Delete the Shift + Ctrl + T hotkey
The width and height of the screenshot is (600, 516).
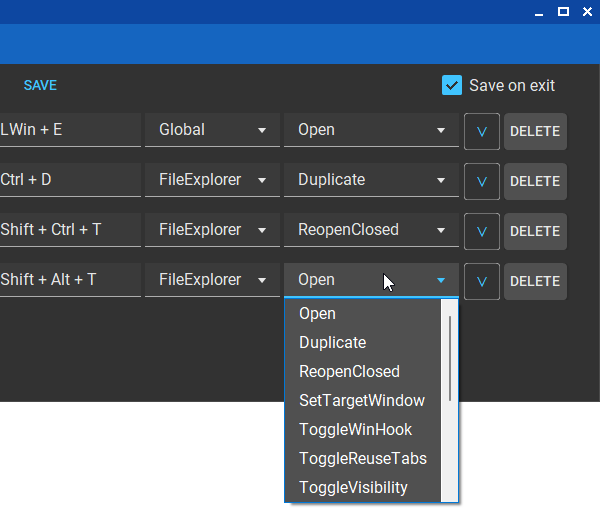coord(535,231)
